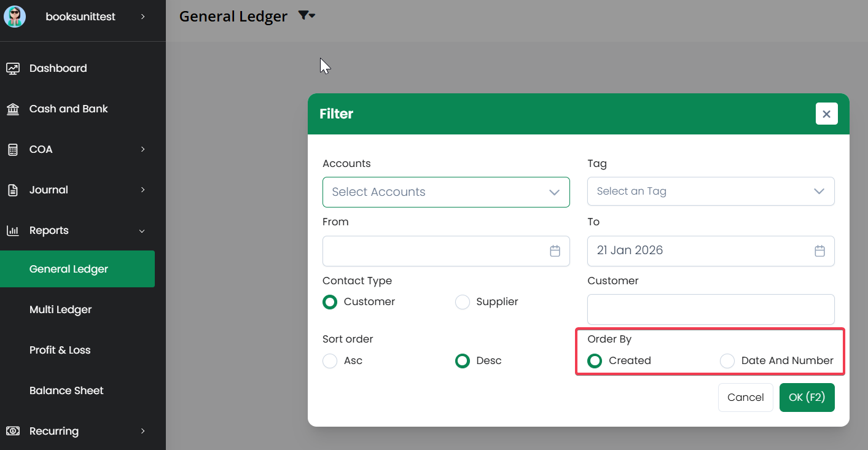Click the Journal document icon

coord(13,190)
